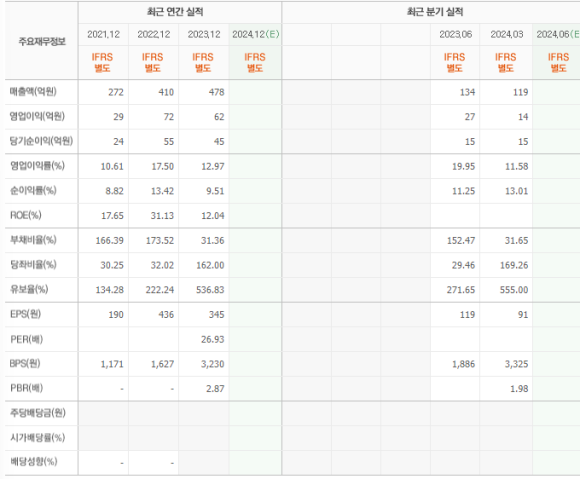Click the 부채비율(%) row label
580x479 pixels.
[33, 240]
